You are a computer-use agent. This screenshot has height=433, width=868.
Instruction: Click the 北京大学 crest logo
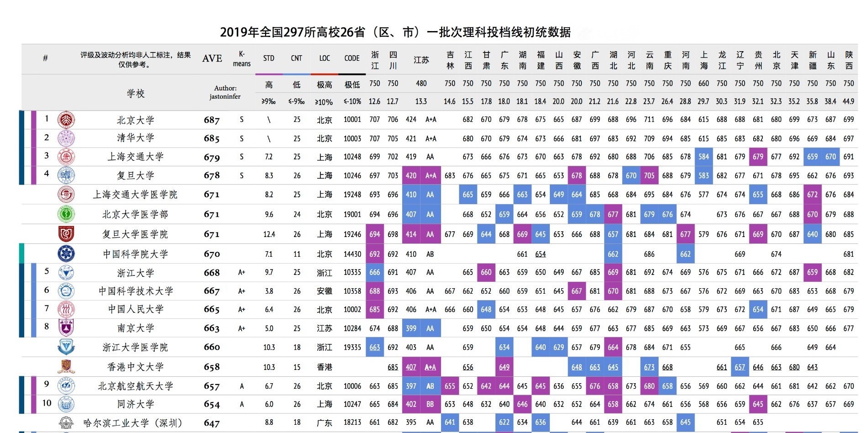tap(66, 120)
